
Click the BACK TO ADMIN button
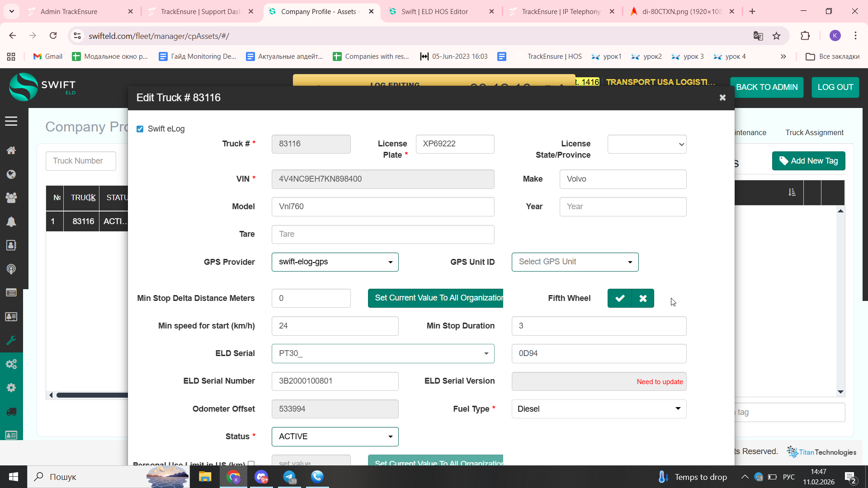(x=766, y=87)
